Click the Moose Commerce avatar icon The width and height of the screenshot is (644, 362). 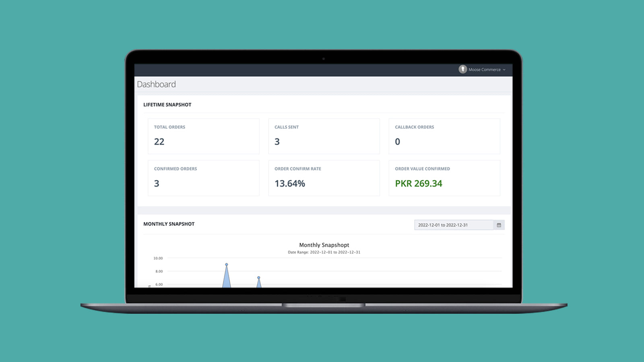[462, 69]
